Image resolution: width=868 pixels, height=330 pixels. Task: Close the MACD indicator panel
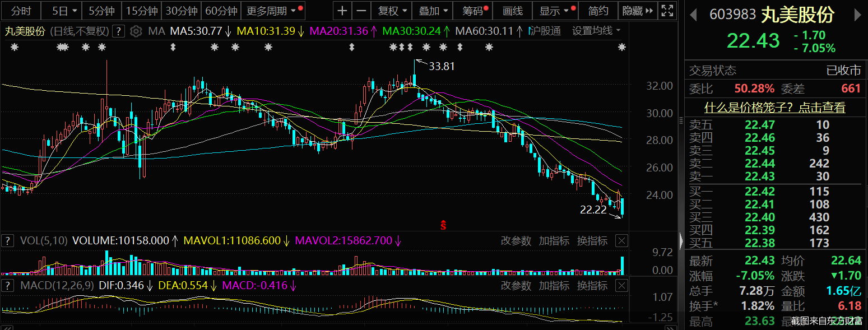pos(621,286)
